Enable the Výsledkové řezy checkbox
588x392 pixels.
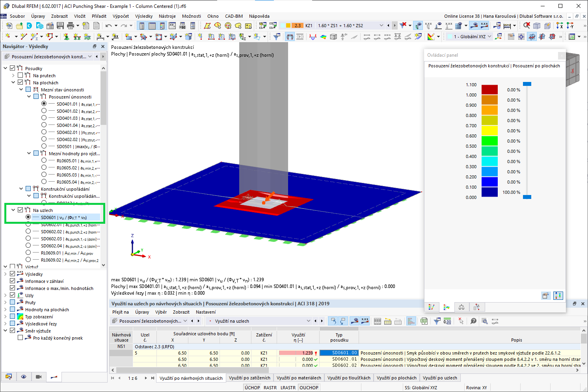pos(13,323)
